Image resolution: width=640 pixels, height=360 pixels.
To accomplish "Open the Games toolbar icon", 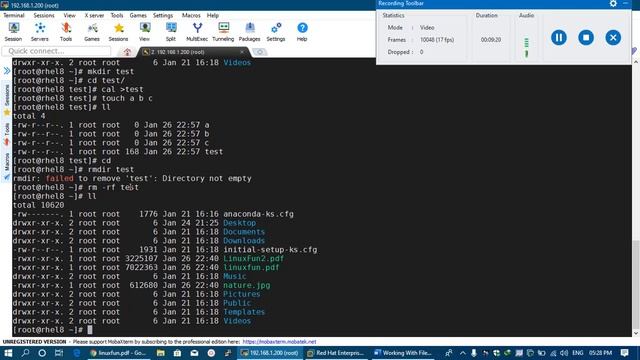I will pyautogui.click(x=92, y=32).
